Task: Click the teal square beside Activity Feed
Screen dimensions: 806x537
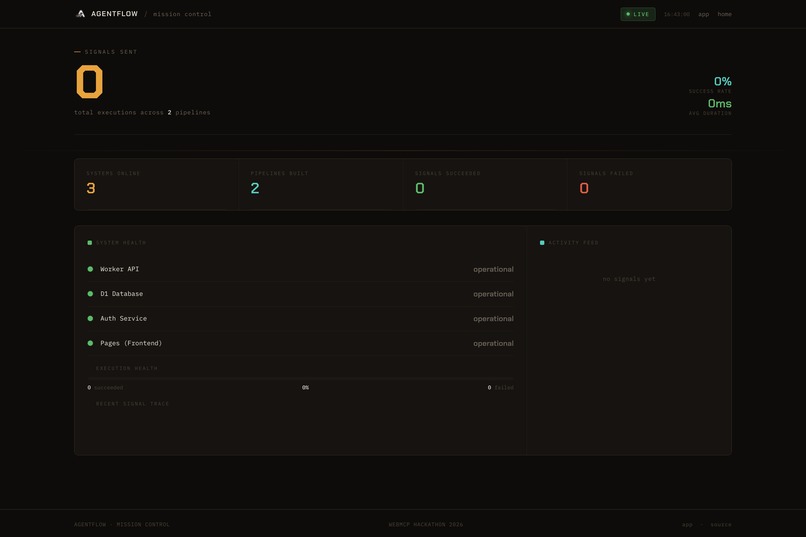Action: [542, 243]
